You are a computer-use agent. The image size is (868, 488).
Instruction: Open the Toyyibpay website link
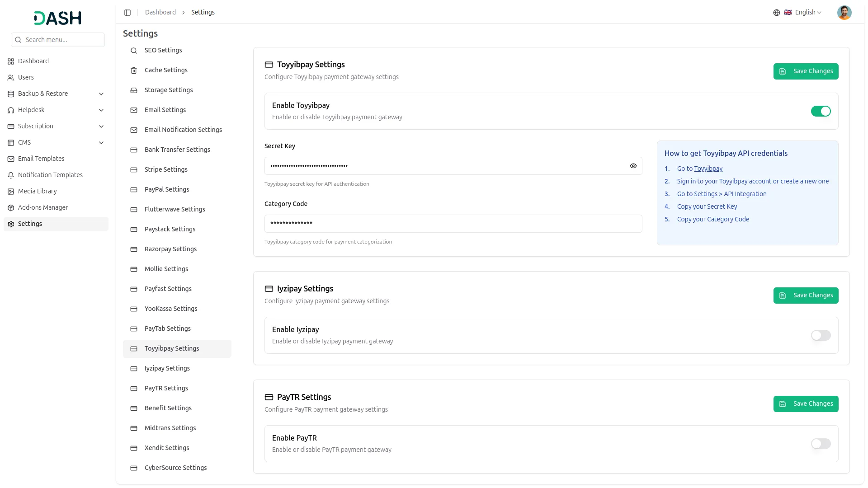pyautogui.click(x=708, y=169)
